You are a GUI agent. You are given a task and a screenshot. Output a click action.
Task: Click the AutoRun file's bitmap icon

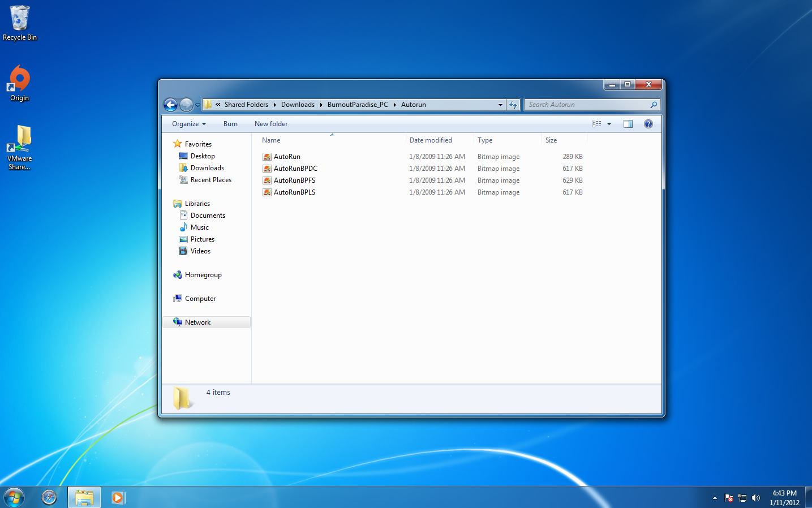267,157
